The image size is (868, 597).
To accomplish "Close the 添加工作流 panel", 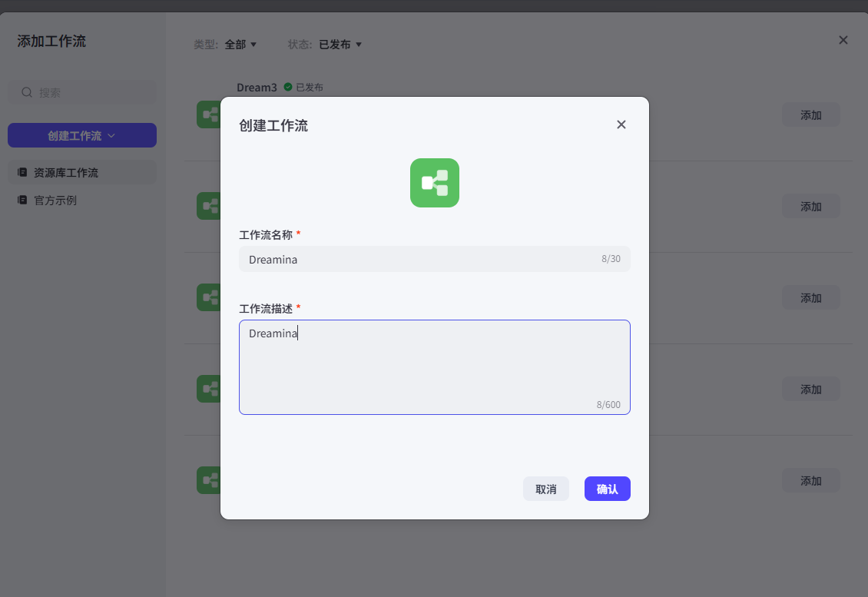I will coord(843,40).
